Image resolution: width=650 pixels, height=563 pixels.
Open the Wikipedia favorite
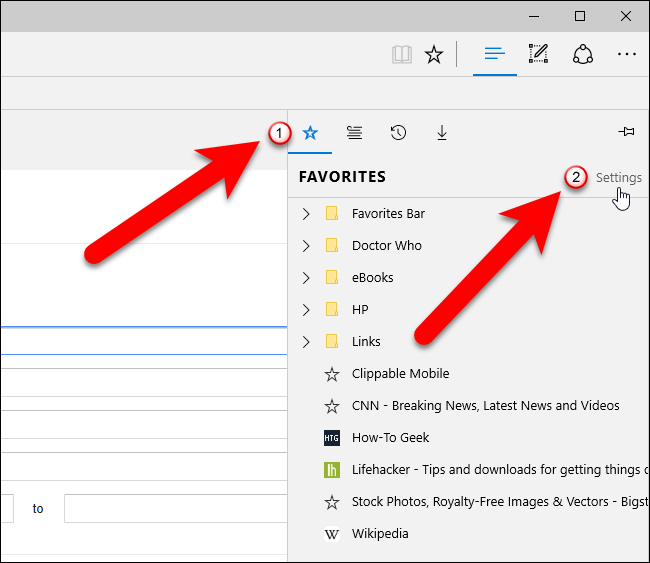click(380, 533)
